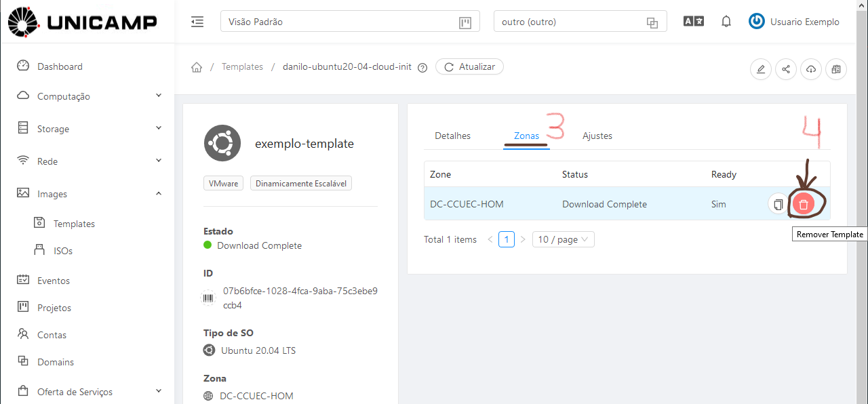
Task: Switch to the Detalhes tab
Action: tap(452, 136)
